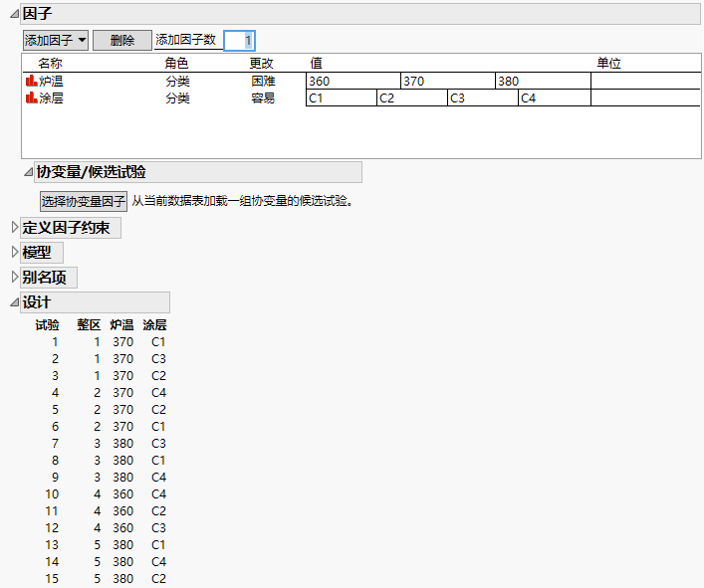Click whole plot 5 in run 13
The height and width of the screenshot is (588, 704).
[97, 545]
